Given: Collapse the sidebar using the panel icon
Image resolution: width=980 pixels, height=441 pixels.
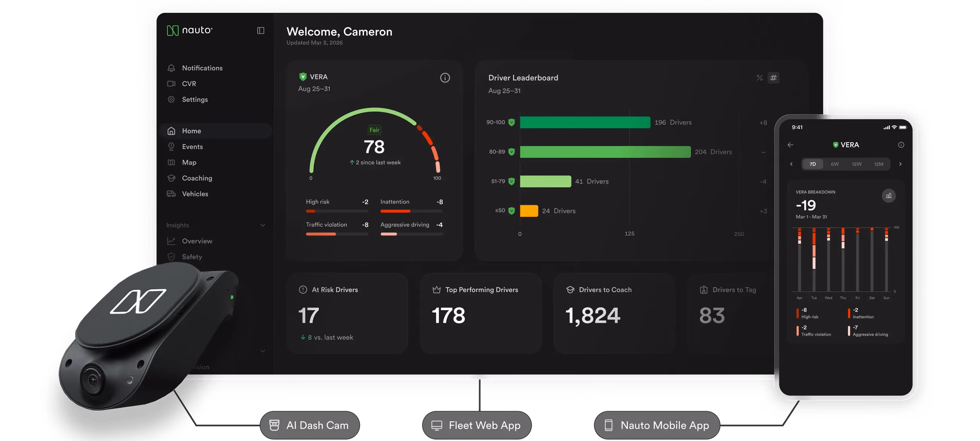Looking at the screenshot, I should [x=260, y=31].
